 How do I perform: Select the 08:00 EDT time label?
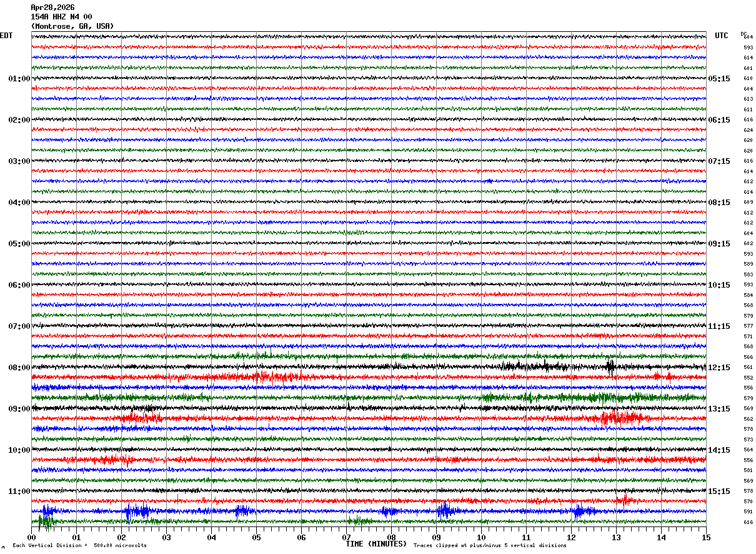click(19, 368)
